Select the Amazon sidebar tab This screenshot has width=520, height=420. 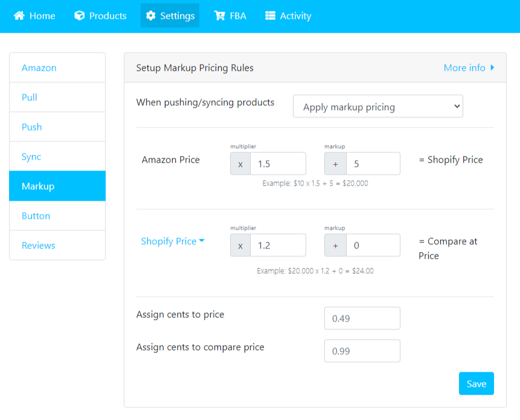coord(57,68)
